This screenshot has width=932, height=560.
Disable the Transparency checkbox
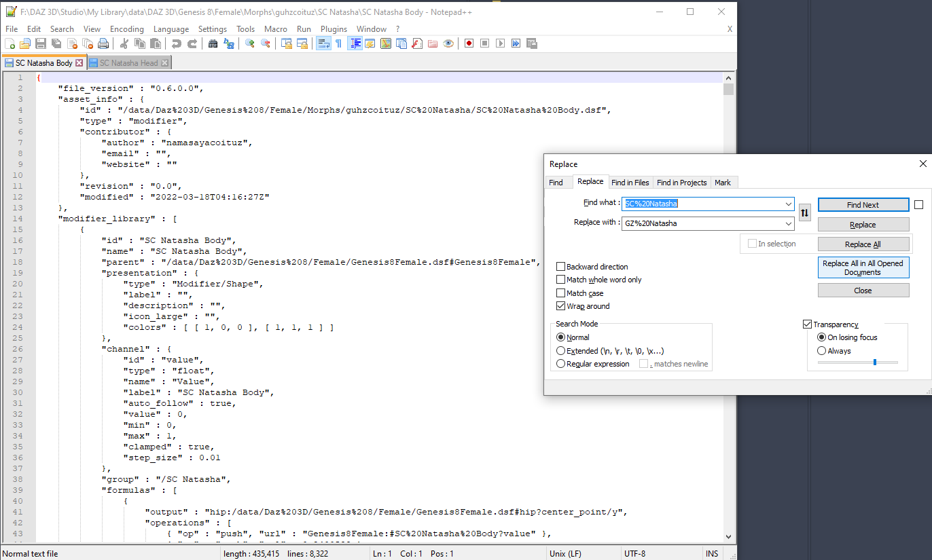point(808,324)
